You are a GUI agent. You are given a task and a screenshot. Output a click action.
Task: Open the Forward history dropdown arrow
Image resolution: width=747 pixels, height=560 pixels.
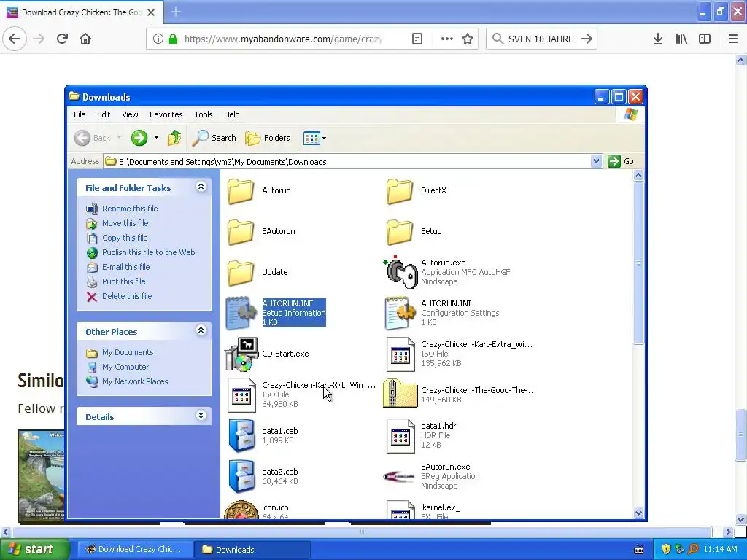tap(156, 138)
